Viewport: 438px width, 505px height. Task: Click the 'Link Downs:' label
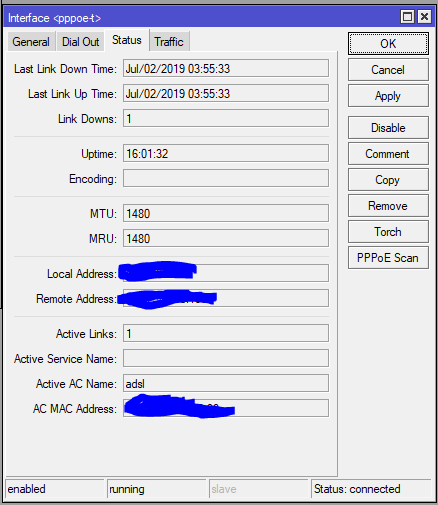pos(87,119)
